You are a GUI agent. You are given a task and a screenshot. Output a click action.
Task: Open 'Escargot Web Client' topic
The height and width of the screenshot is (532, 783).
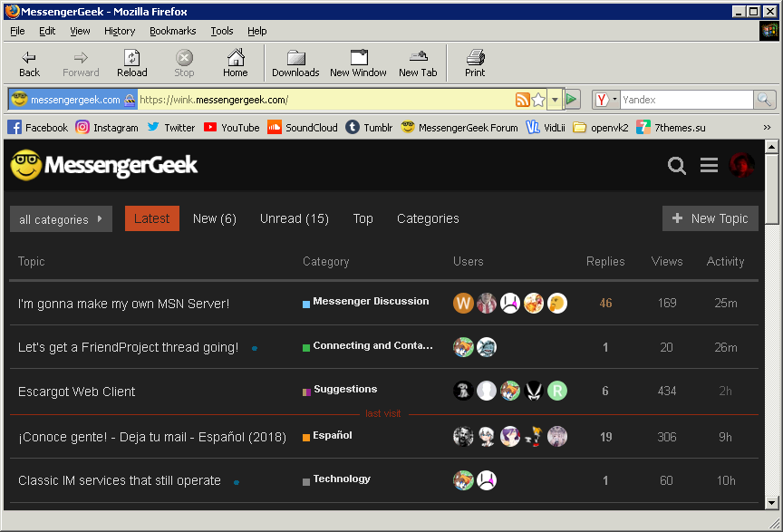[x=77, y=392]
